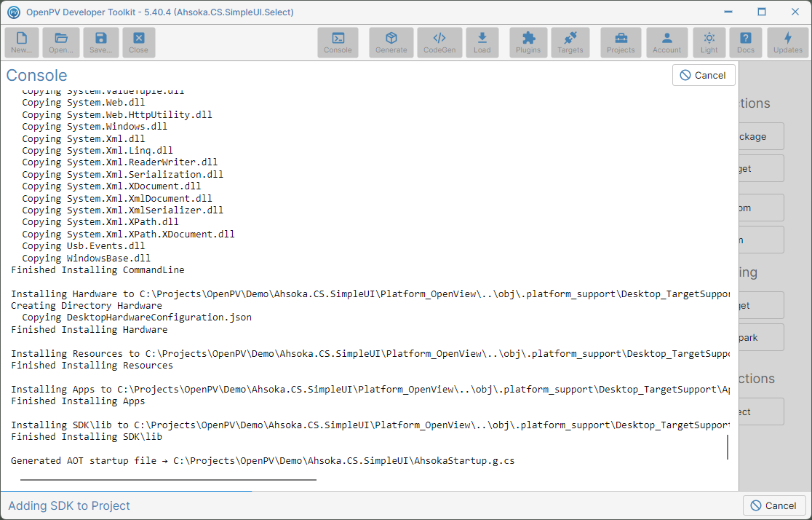Click 'Copying System.Xml.XmlSerializer.dll' line
This screenshot has height=520, width=812.
click(x=123, y=210)
